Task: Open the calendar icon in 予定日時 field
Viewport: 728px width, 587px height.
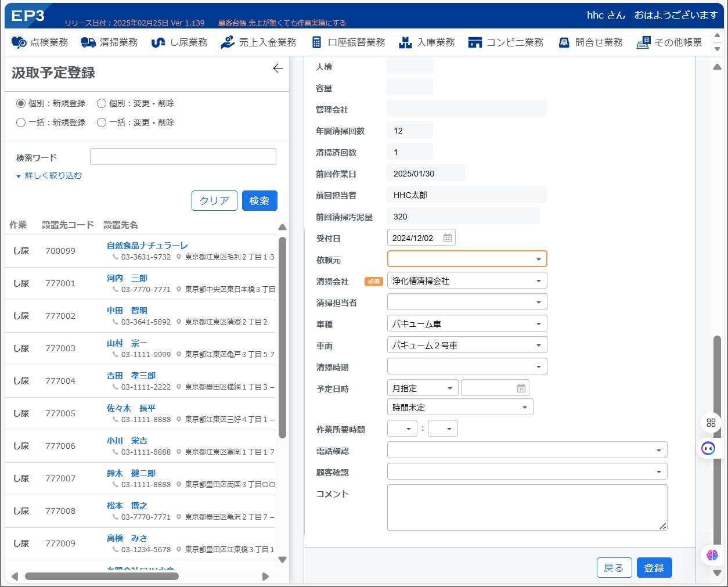Action: point(521,388)
